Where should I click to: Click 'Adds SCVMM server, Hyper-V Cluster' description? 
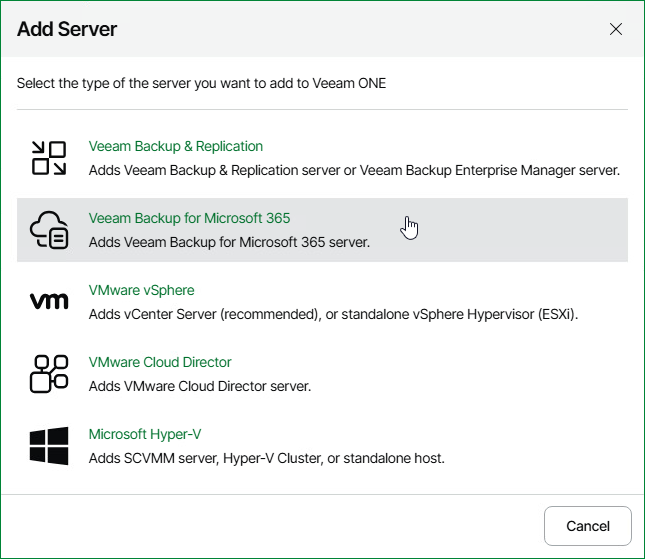coord(267,458)
